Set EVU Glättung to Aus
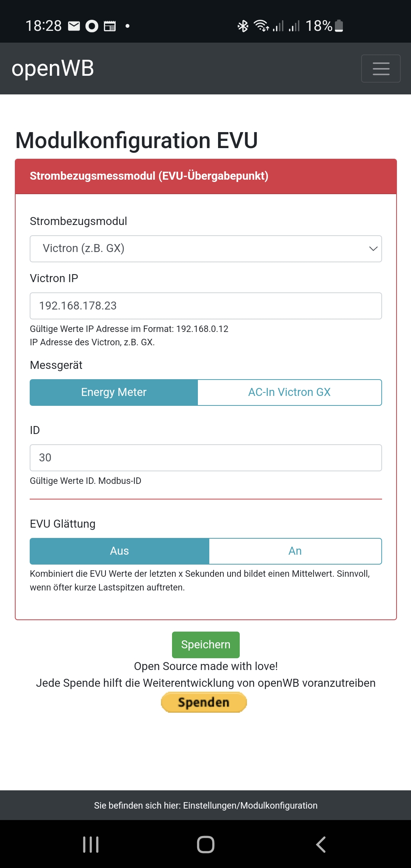 click(x=119, y=551)
